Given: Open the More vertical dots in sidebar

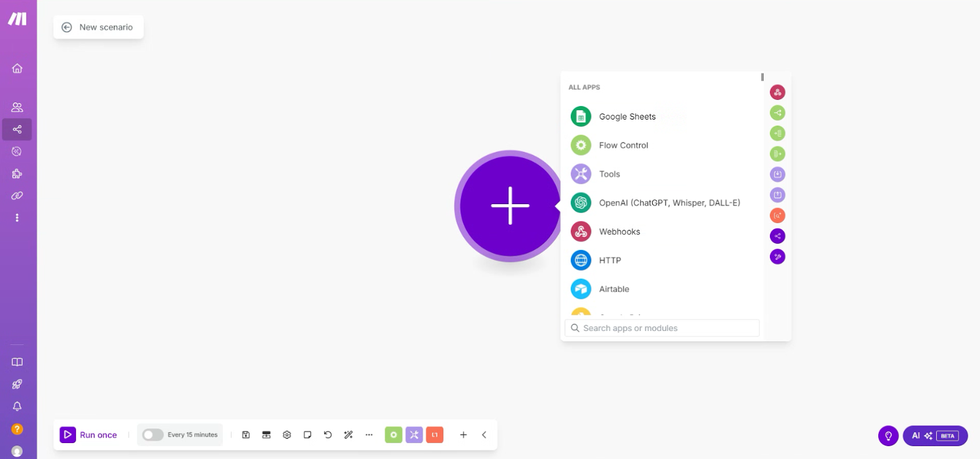Looking at the screenshot, I should (x=17, y=218).
